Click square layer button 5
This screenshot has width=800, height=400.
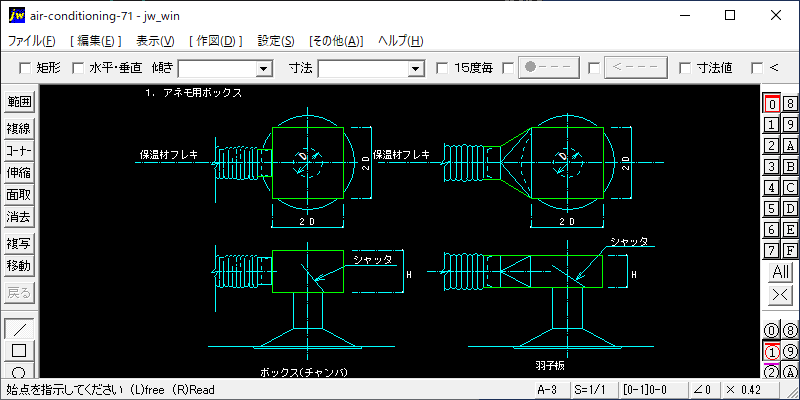tap(772, 209)
